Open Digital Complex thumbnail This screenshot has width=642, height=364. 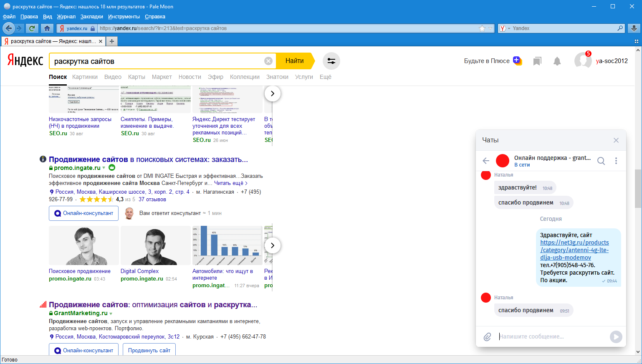(156, 245)
